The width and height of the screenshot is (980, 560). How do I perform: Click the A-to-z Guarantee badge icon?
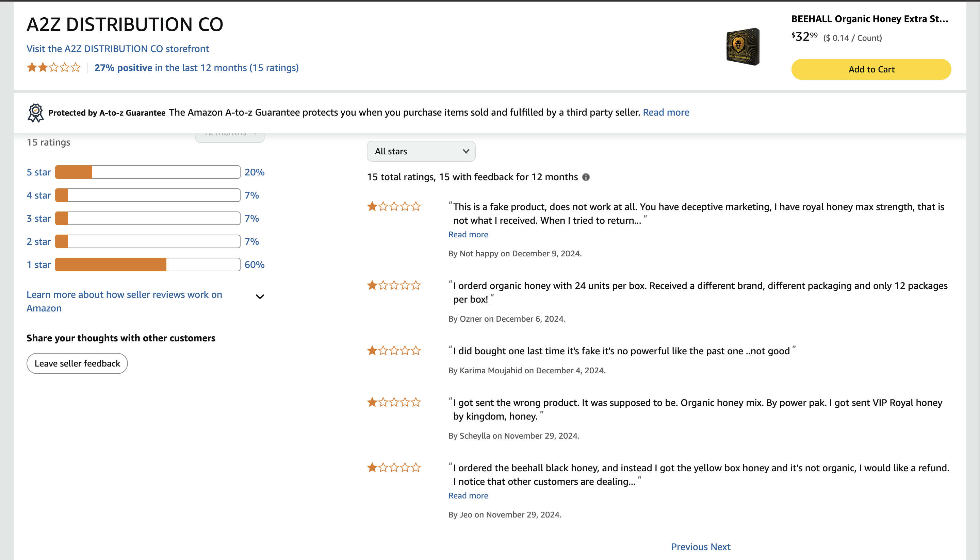35,113
